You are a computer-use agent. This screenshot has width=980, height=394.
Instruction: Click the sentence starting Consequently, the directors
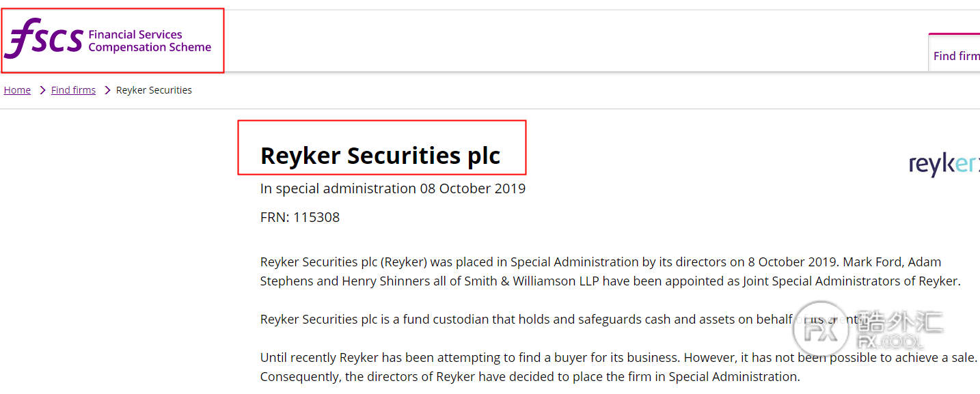tap(530, 376)
